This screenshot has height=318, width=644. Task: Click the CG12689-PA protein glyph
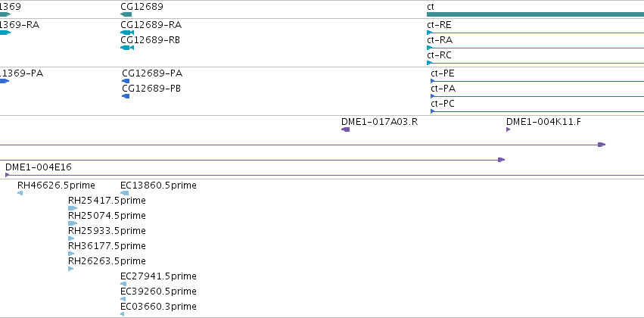point(126,81)
